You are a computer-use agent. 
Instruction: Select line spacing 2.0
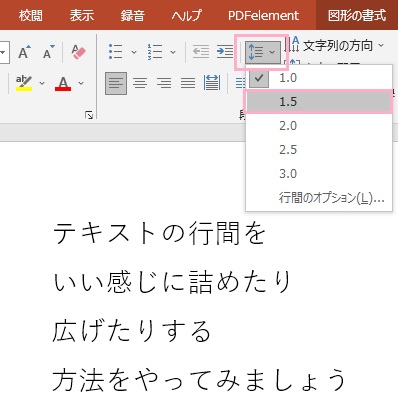click(x=319, y=126)
